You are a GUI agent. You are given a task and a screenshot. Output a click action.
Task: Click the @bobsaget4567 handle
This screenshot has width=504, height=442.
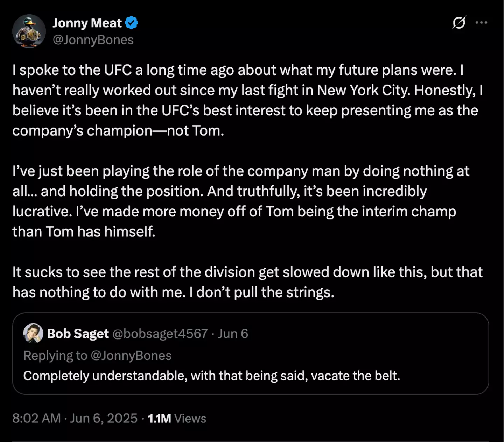click(x=160, y=334)
